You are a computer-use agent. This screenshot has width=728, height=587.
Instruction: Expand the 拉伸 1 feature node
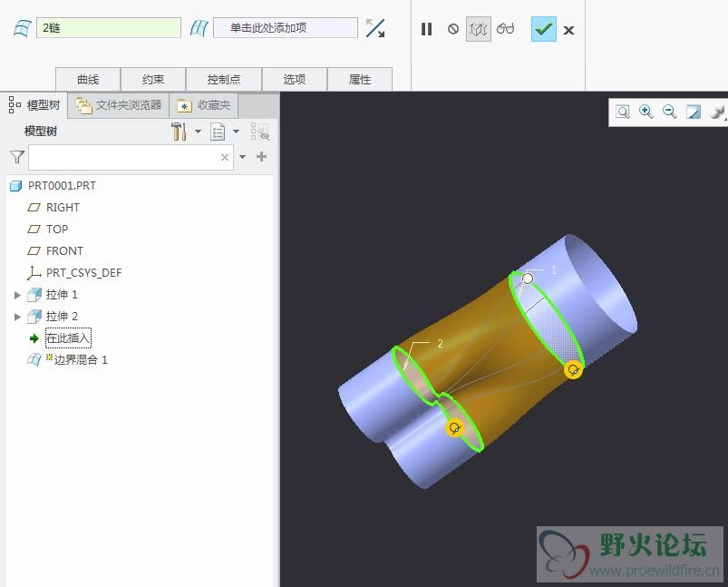coord(17,295)
